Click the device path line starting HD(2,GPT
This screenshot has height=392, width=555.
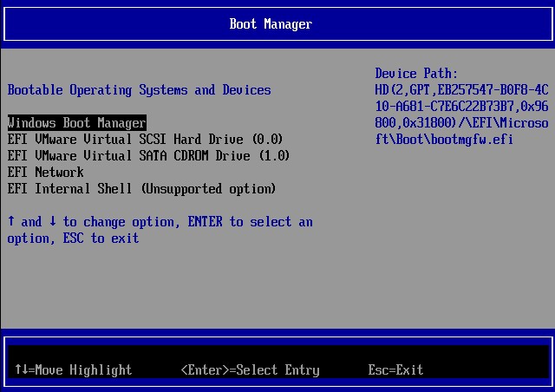pos(461,90)
